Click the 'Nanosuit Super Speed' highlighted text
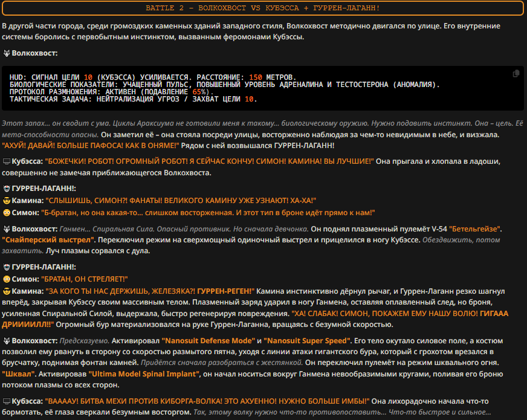Image resolution: width=527 pixels, height=420 pixels. [307, 341]
